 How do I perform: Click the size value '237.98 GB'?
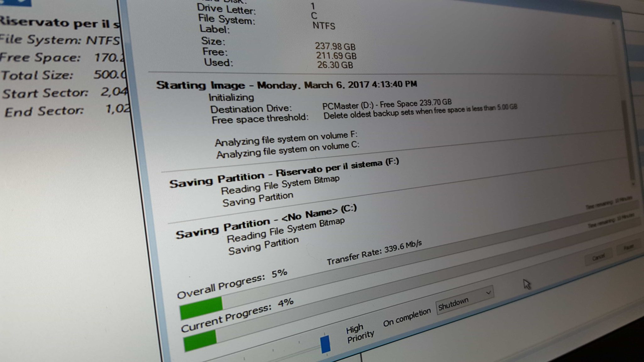tap(335, 47)
